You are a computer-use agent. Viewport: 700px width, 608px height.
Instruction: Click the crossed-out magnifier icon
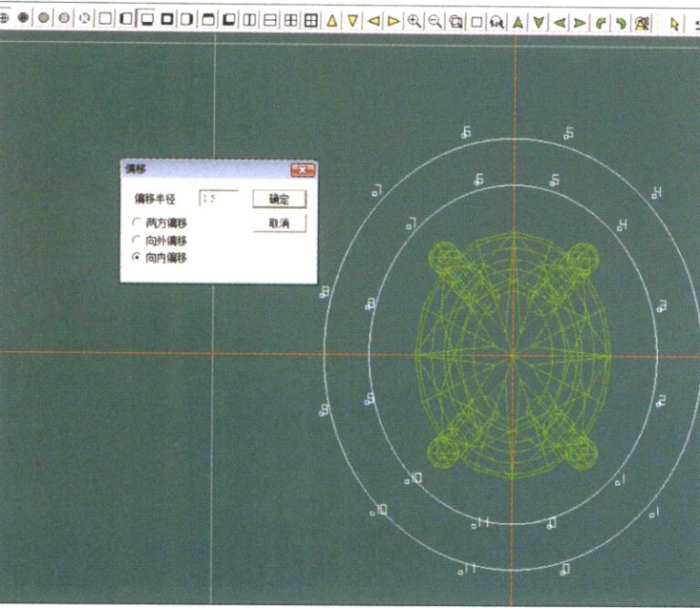point(642,23)
